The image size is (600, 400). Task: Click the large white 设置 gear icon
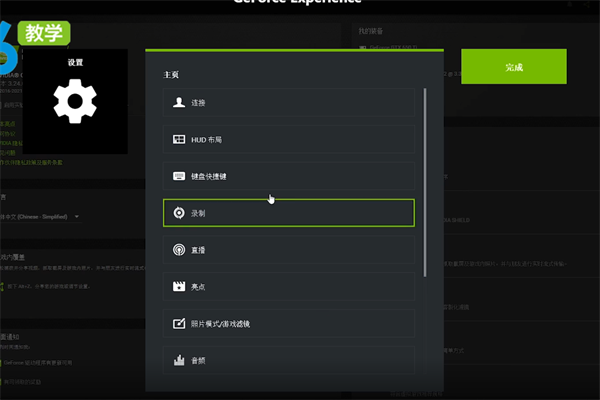point(75,103)
